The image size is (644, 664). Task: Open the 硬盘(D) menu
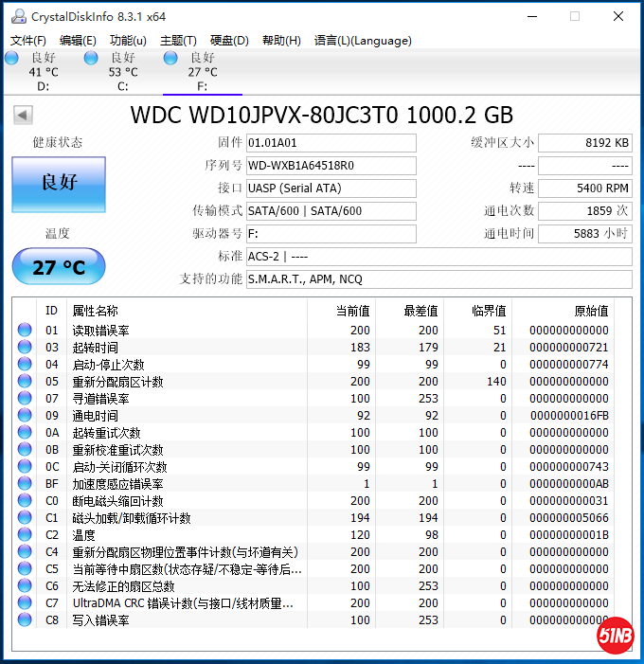click(x=229, y=41)
